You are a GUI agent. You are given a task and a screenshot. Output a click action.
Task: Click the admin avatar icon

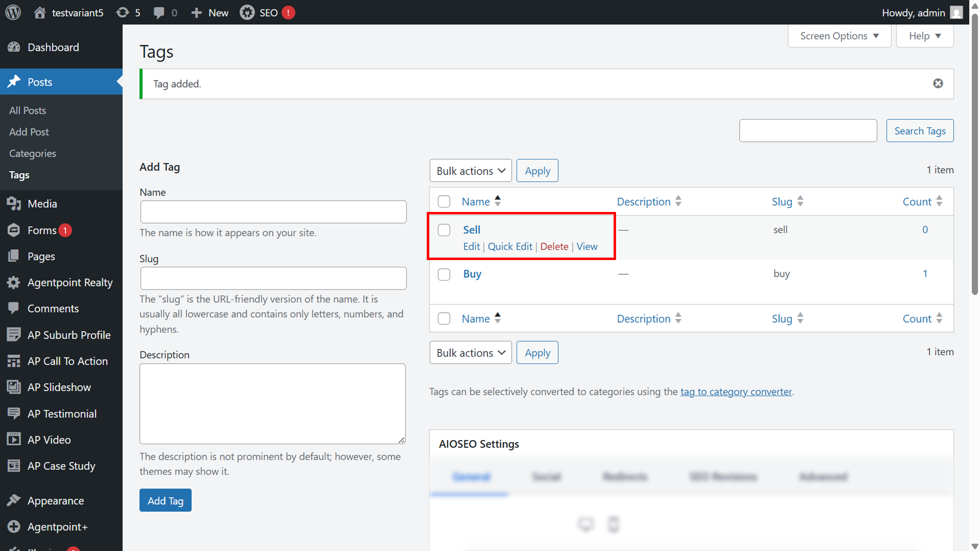coord(956,12)
